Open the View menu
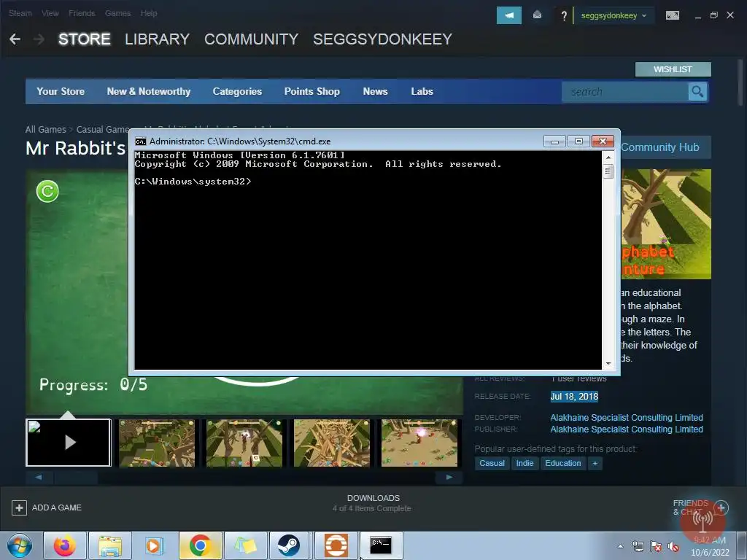This screenshot has height=560, width=747. (x=50, y=13)
